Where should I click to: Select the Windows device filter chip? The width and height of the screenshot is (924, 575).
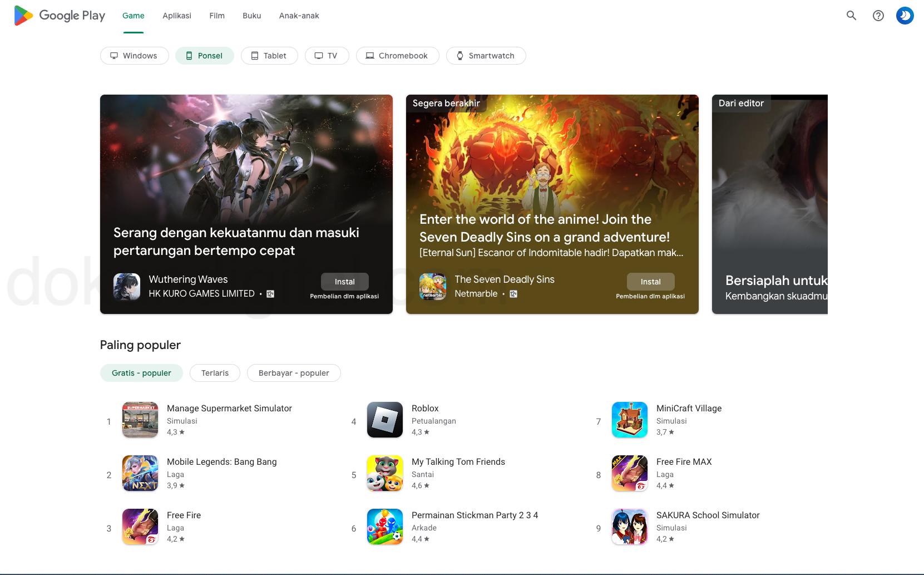click(x=134, y=56)
